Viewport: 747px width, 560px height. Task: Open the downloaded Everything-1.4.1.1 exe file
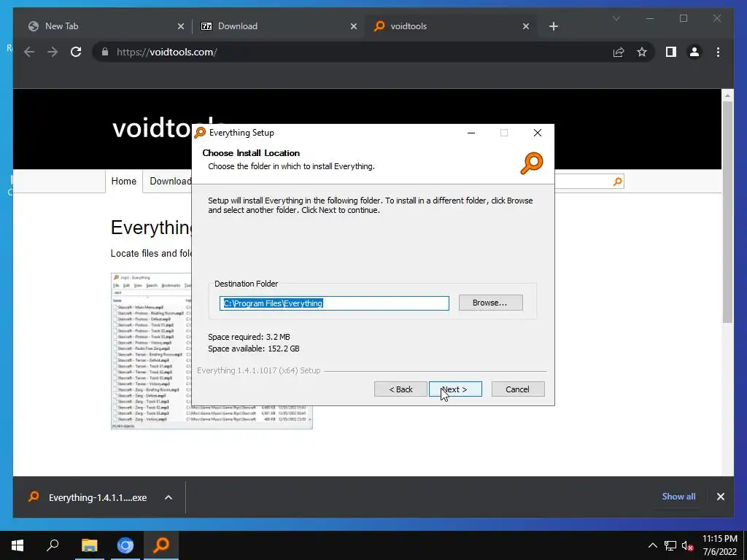[97, 497]
